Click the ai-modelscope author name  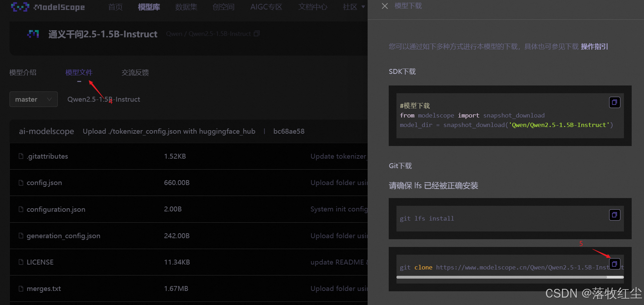point(46,131)
